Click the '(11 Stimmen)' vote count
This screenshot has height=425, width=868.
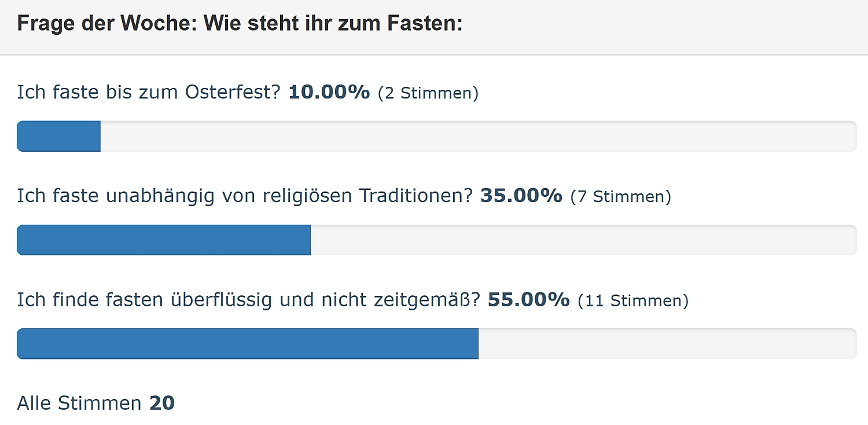coord(633,301)
